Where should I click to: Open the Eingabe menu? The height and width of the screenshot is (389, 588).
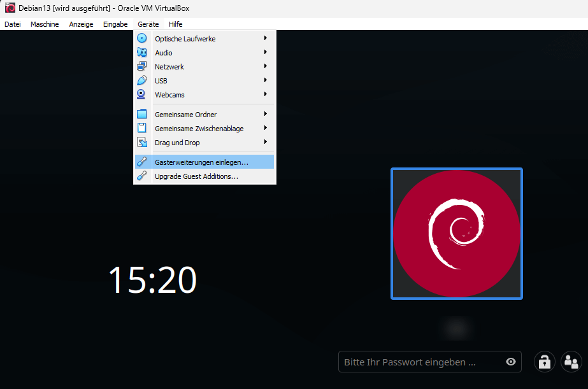click(115, 24)
